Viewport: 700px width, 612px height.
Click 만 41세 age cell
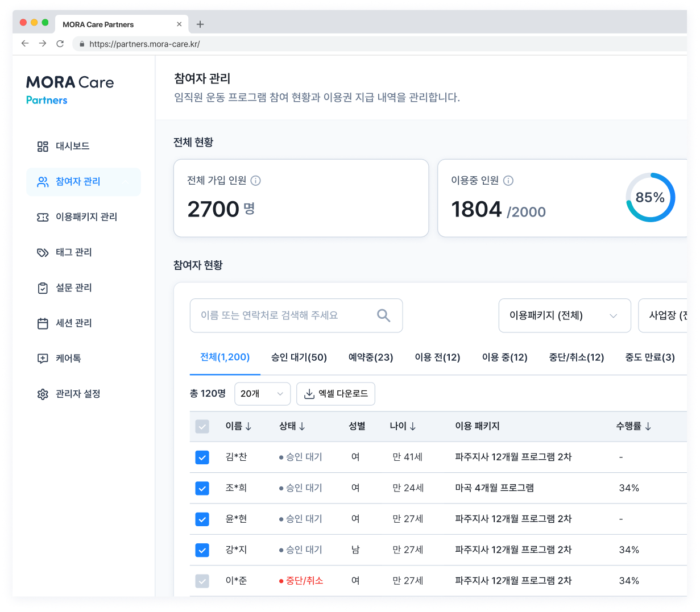pos(408,457)
